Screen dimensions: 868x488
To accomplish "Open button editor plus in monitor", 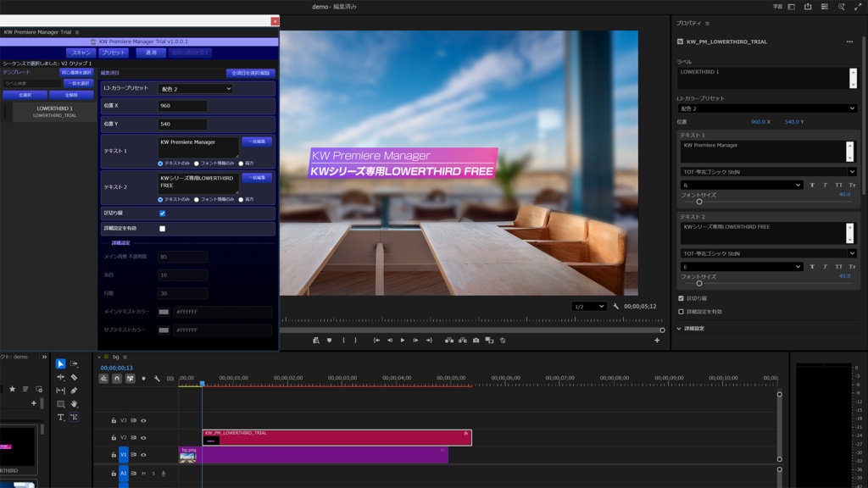I will (657, 341).
